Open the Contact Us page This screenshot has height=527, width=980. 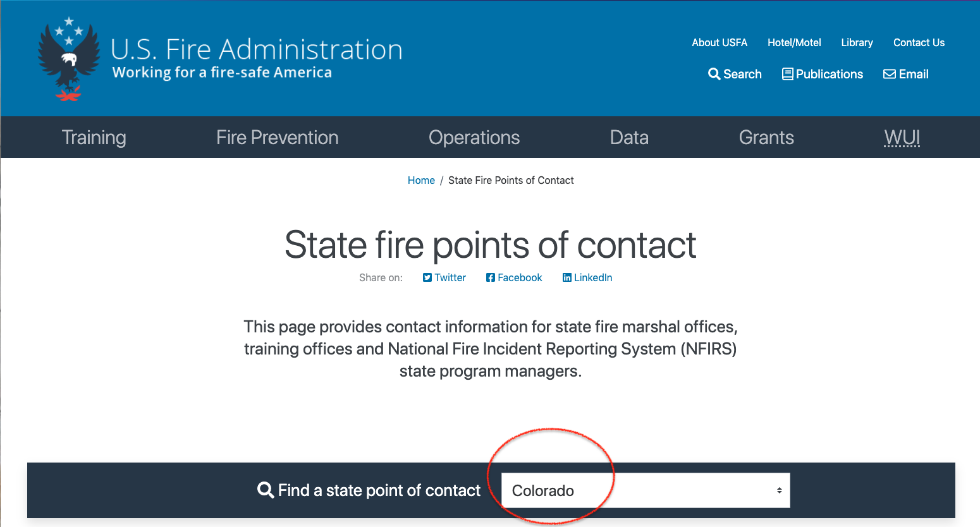[x=919, y=42]
